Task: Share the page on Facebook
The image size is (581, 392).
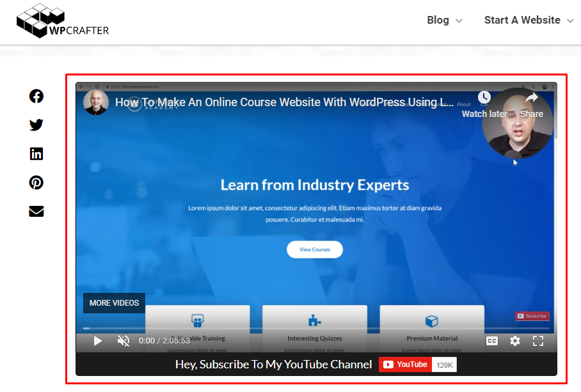Action: pos(36,97)
